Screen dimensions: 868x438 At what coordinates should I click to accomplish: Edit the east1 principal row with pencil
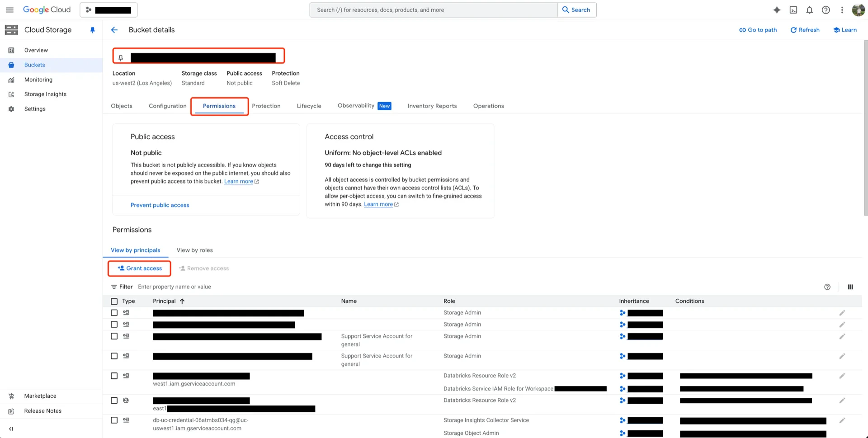point(842,400)
